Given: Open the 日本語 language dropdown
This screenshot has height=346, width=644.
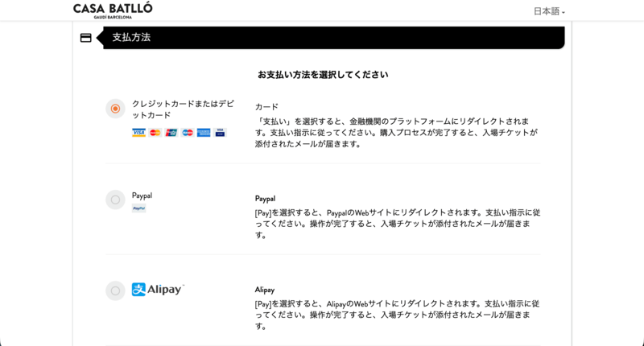Looking at the screenshot, I should tap(549, 11).
